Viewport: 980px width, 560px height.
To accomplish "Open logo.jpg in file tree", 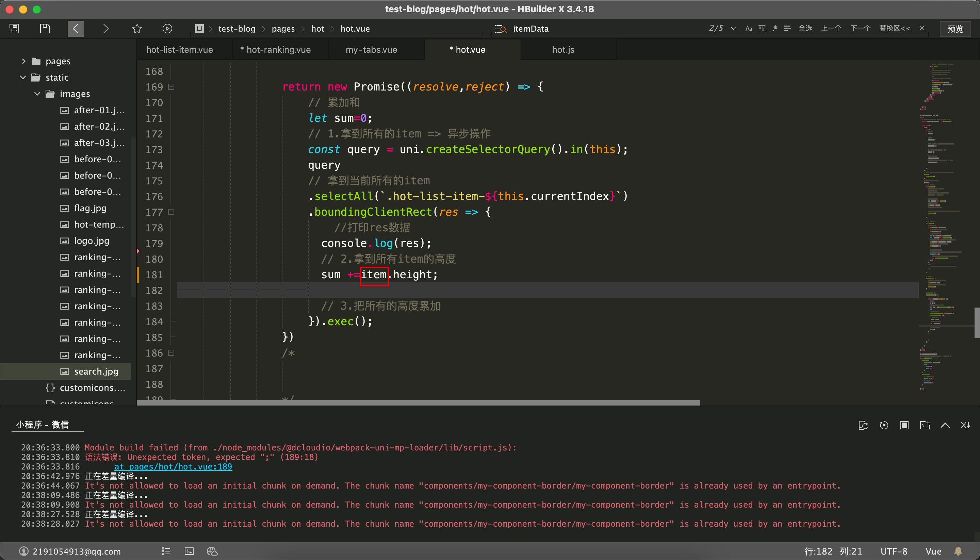I will [92, 241].
